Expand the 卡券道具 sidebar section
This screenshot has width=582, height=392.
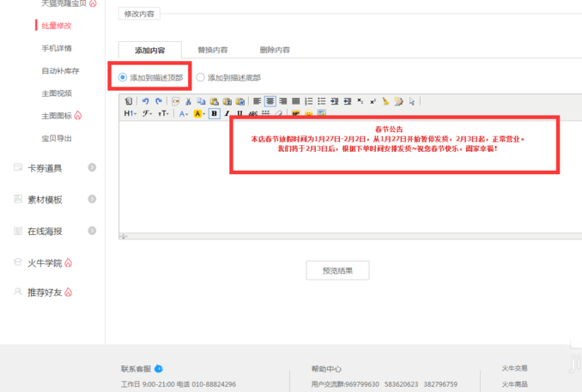coord(45,168)
